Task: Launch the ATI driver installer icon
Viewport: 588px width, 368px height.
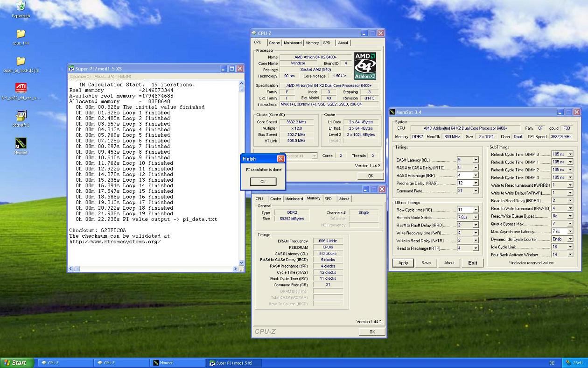Action: tap(21, 88)
